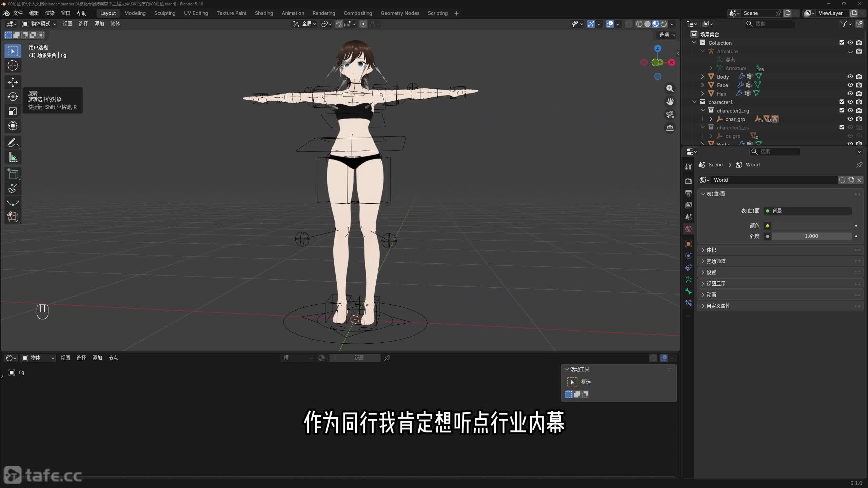
Task: Select the Add Cube tool
Action: [x=13, y=174]
